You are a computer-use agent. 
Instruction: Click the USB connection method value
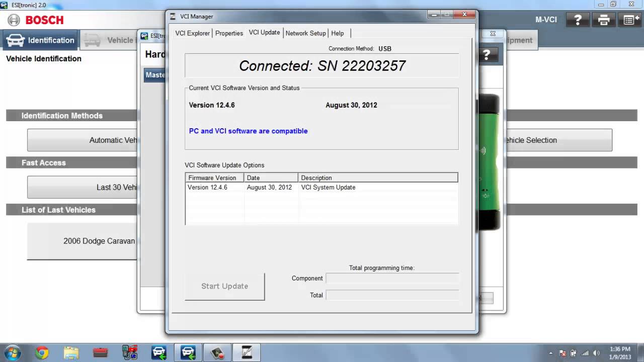[385, 49]
